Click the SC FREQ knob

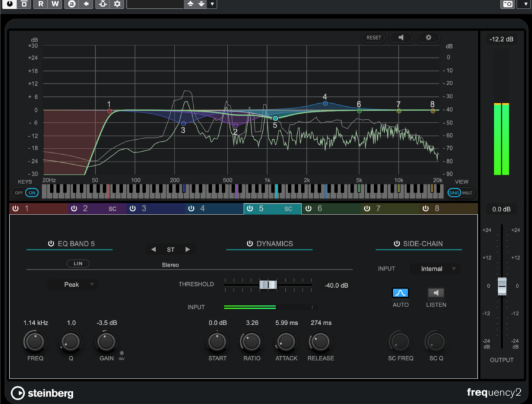[400, 341]
